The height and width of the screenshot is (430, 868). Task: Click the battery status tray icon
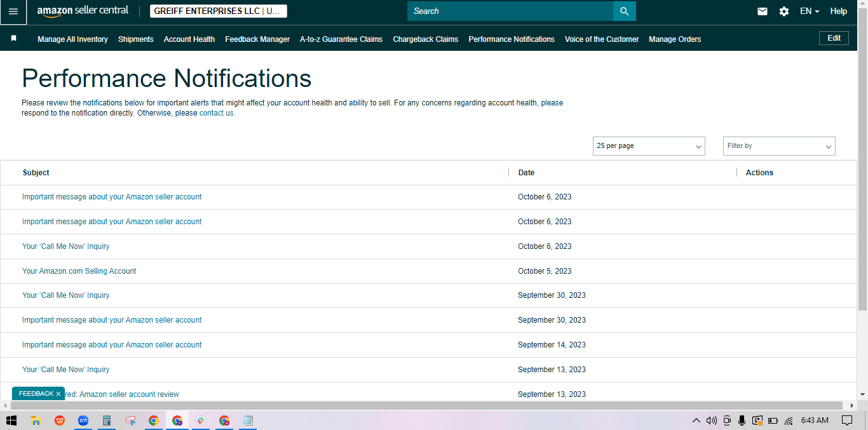pos(773,420)
